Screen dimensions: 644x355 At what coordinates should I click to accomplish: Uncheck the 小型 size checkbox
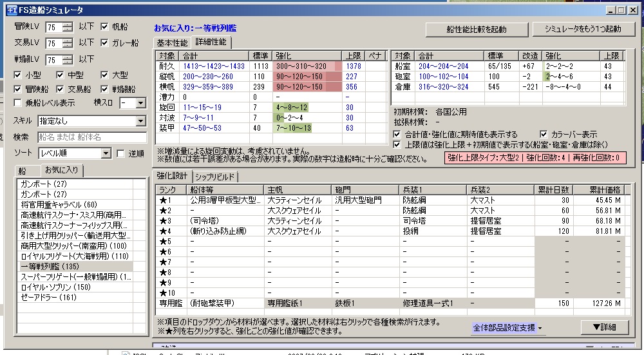[17, 75]
